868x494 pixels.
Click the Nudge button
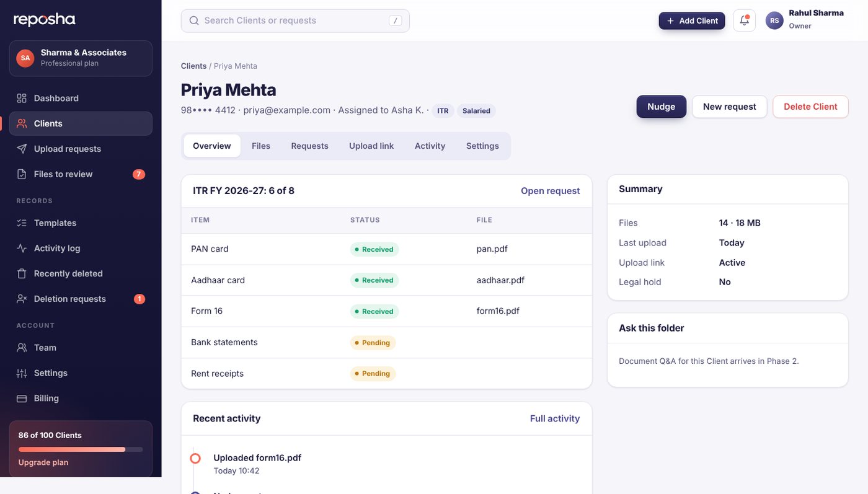662,107
